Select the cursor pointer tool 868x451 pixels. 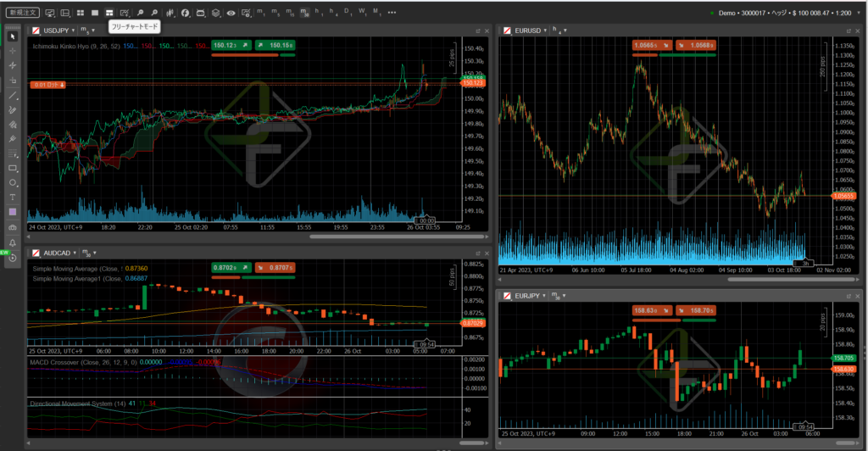pyautogui.click(x=13, y=36)
